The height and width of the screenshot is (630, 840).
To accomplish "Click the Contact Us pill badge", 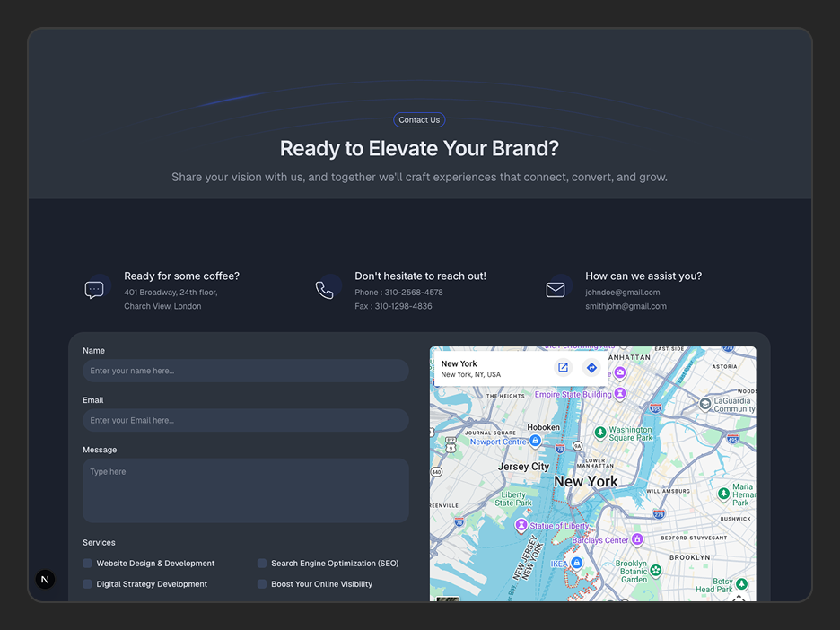I will tap(419, 120).
